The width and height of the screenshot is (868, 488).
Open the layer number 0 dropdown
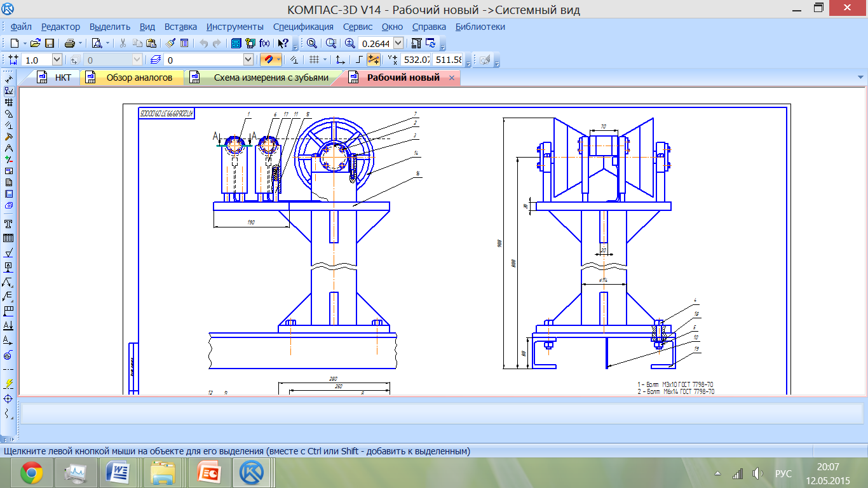pos(248,60)
